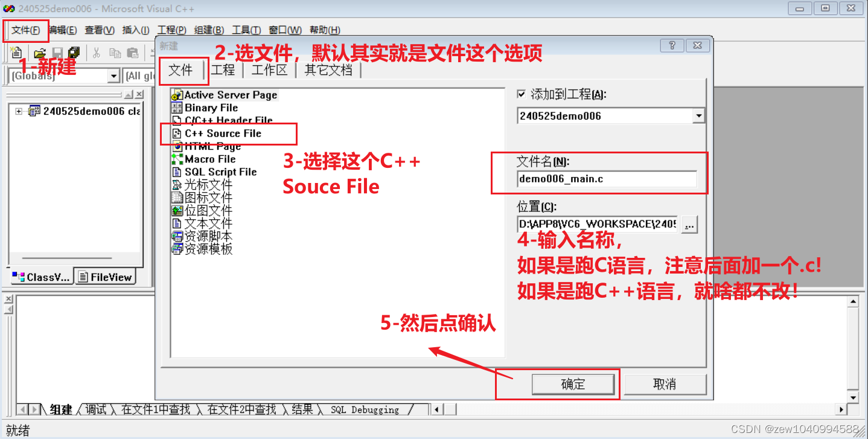Select 光标文件 (cursor file) entry
868x439 pixels.
[202, 185]
